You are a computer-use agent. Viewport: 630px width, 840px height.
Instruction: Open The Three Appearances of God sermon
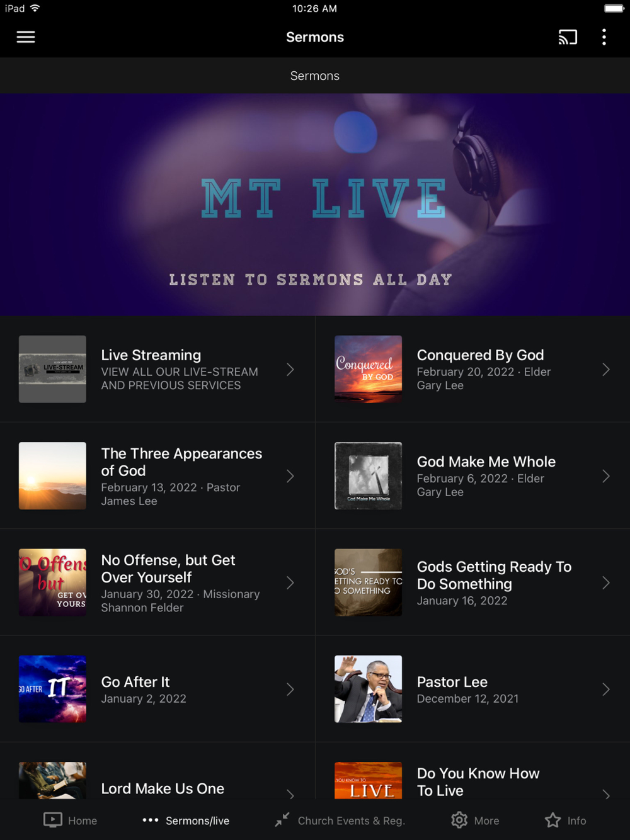[x=157, y=476]
